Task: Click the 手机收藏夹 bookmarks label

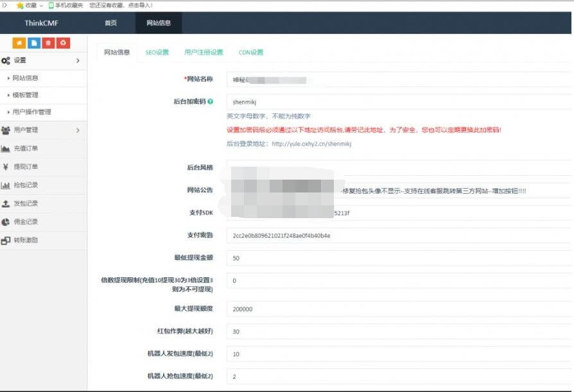Action: [69, 5]
